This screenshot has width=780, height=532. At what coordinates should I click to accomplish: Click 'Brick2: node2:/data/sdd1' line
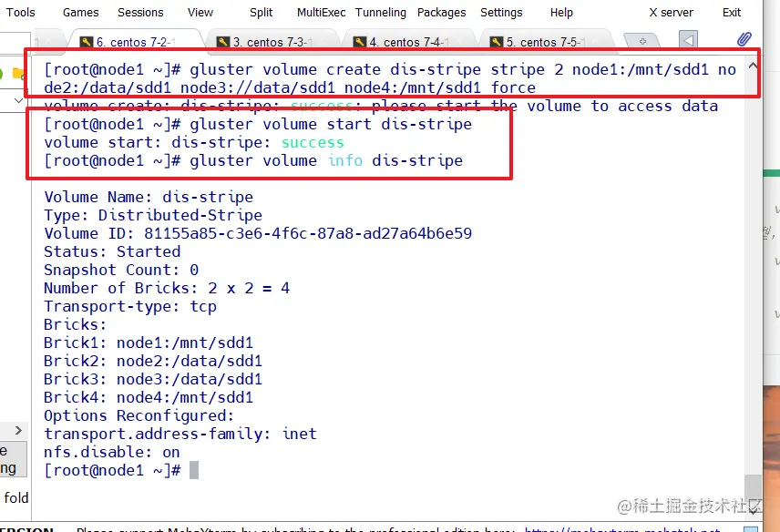coord(153,361)
